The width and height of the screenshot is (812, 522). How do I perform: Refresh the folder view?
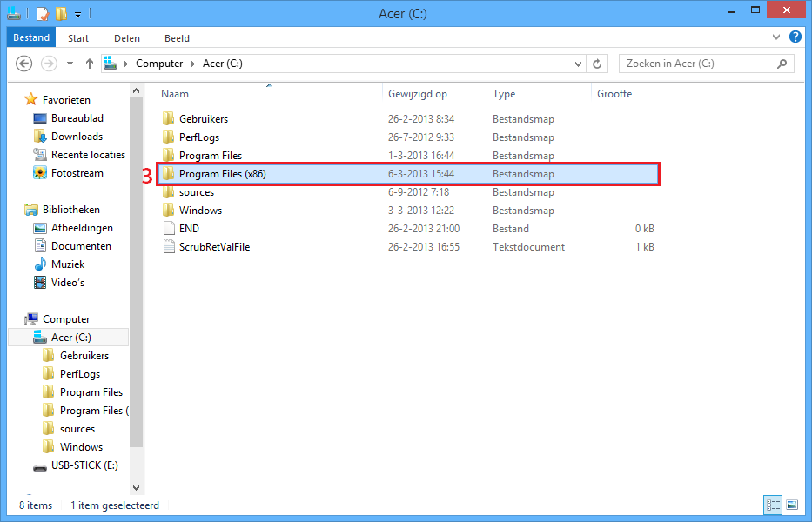pyautogui.click(x=597, y=63)
